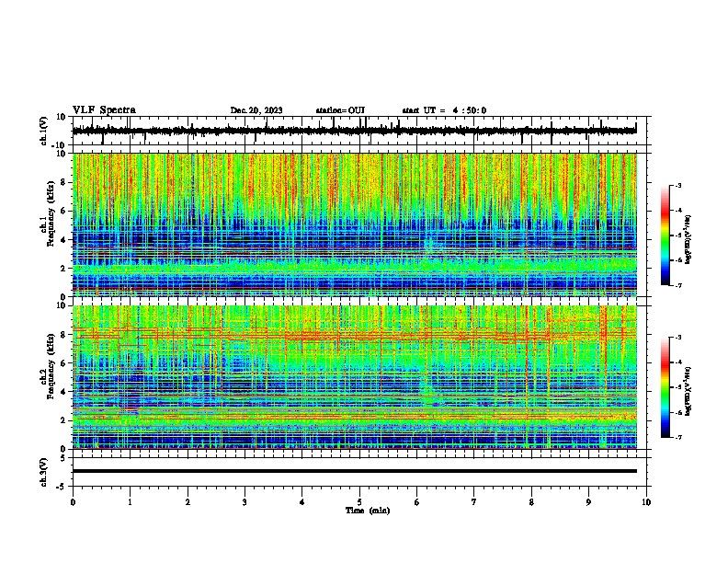Click the 'station=OUI' label
728x563 pixels.
click(340, 110)
